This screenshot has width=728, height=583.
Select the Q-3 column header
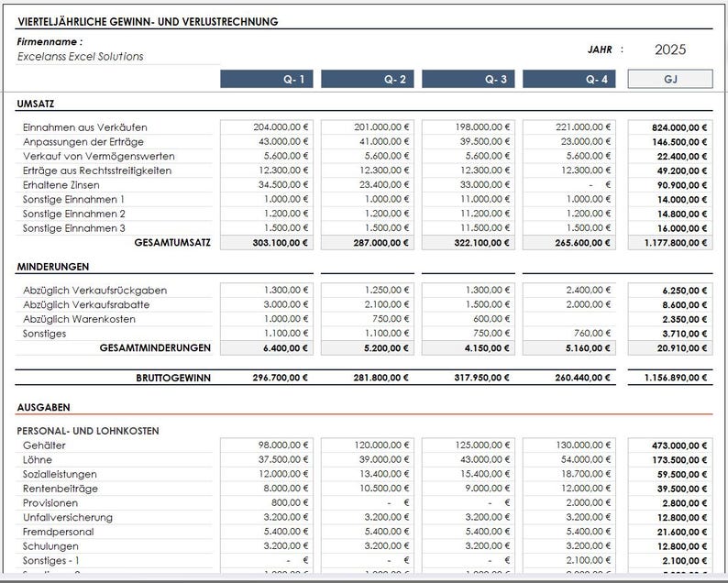(x=468, y=79)
